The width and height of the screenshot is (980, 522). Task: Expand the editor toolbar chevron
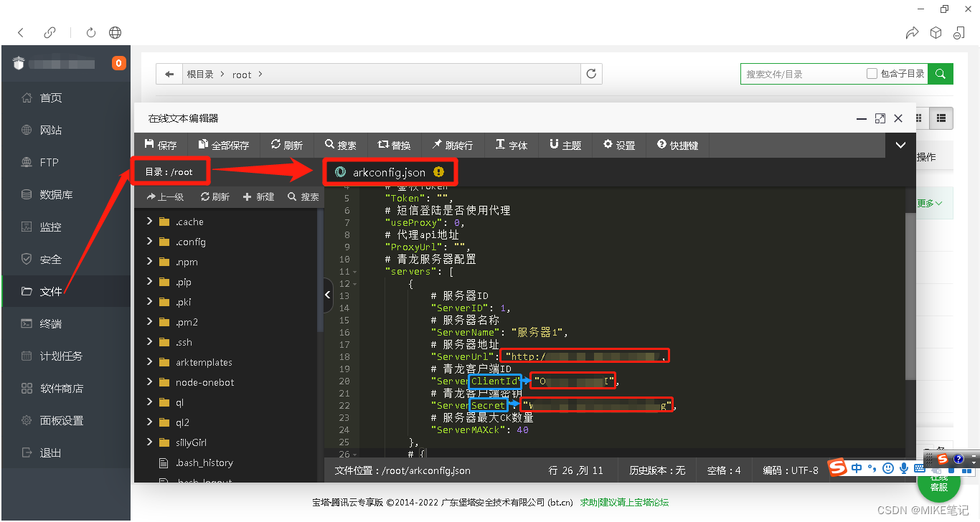(900, 144)
